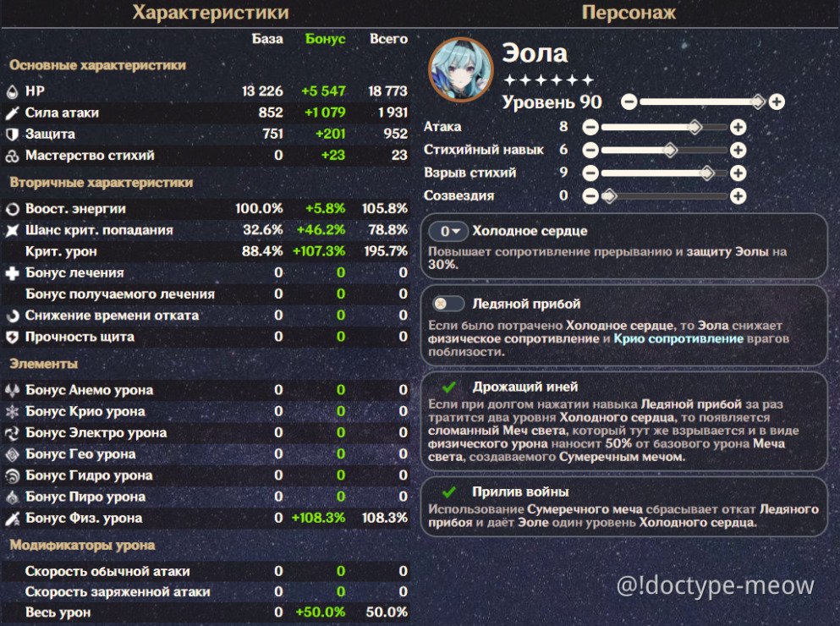
Task: Decrease Взрыв стихий level
Action: point(590,173)
